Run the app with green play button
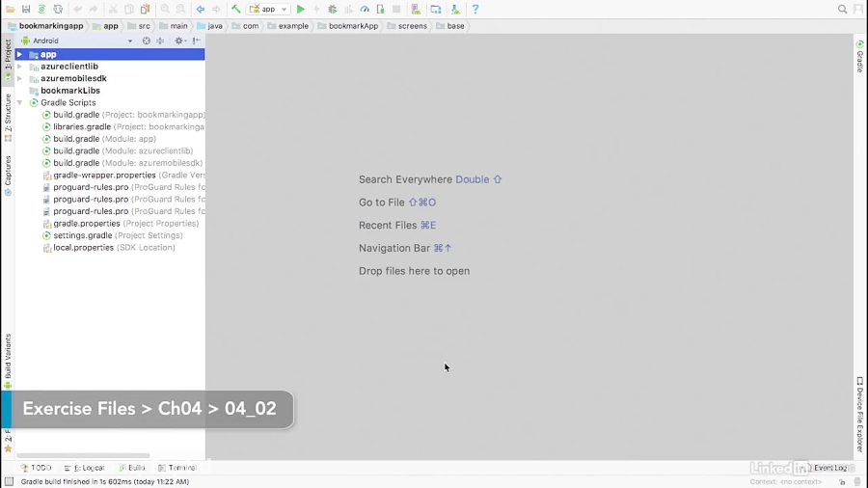Viewport: 868px width, 488px height. 301,10
